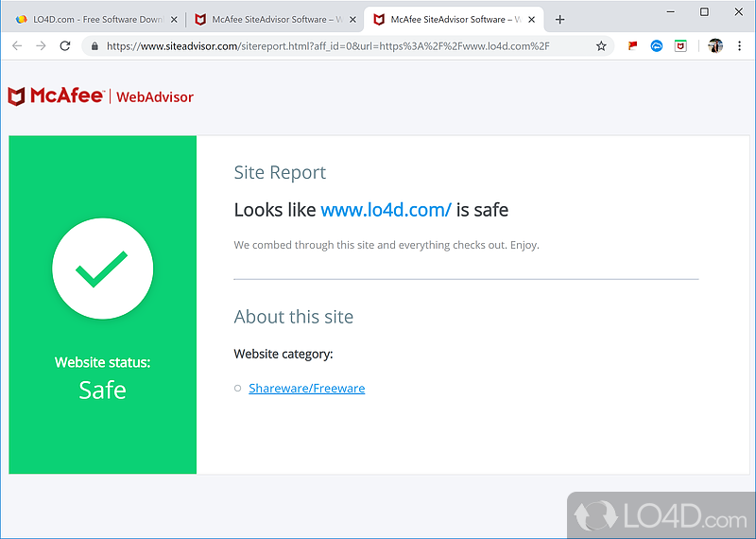View site security lock info
The width and height of the screenshot is (756, 539).
pyautogui.click(x=95, y=46)
